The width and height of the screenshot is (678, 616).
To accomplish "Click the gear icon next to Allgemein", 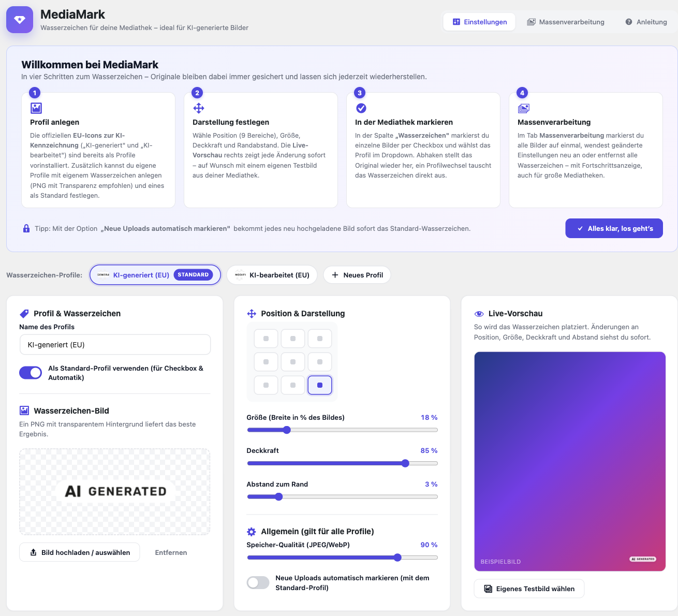I will point(252,532).
